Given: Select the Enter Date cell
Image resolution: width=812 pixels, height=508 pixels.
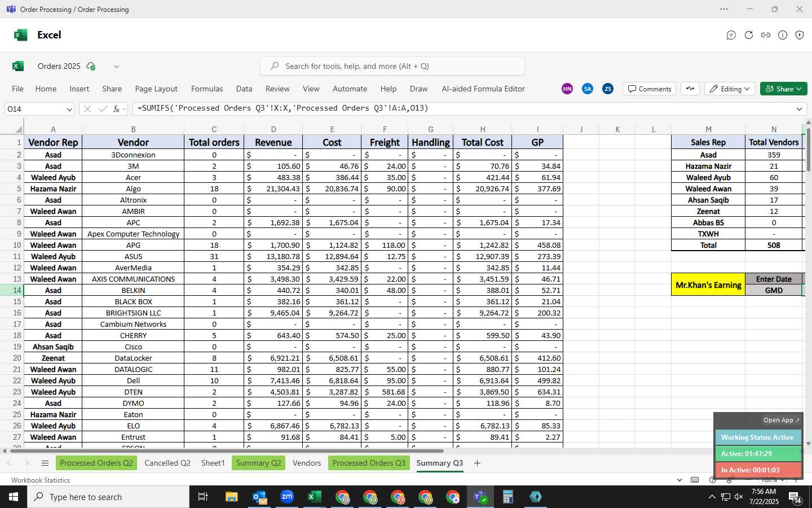Looking at the screenshot, I should pos(774,279).
